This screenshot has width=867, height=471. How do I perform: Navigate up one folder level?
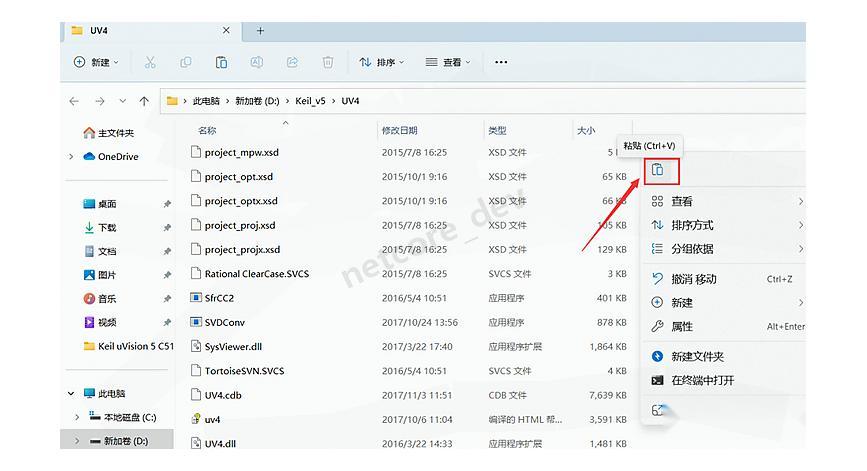(144, 101)
